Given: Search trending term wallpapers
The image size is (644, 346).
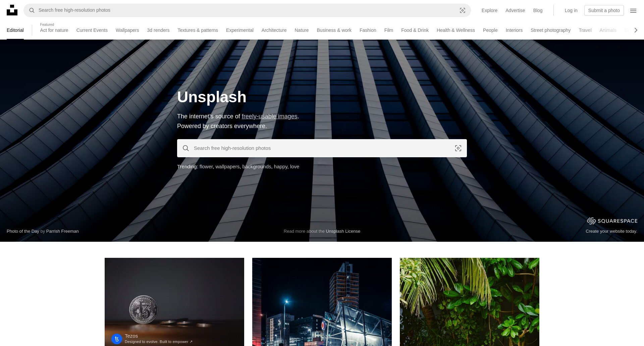Looking at the screenshot, I should pos(227,167).
